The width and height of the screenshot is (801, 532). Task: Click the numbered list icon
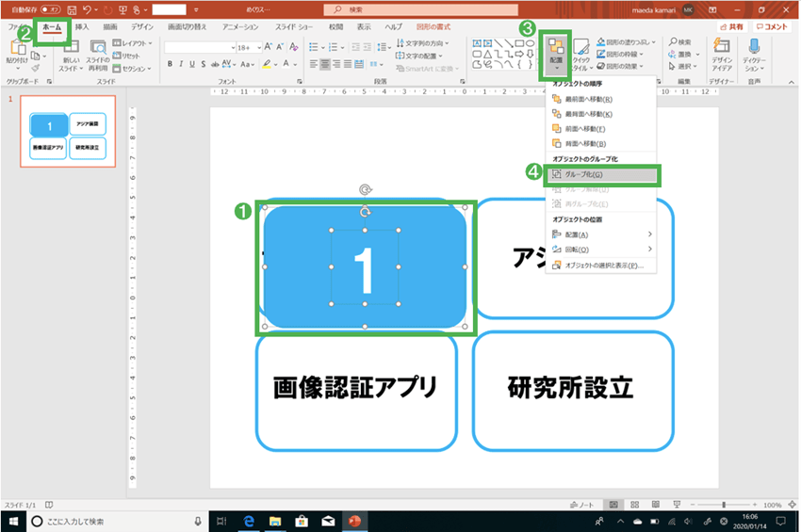(333, 47)
